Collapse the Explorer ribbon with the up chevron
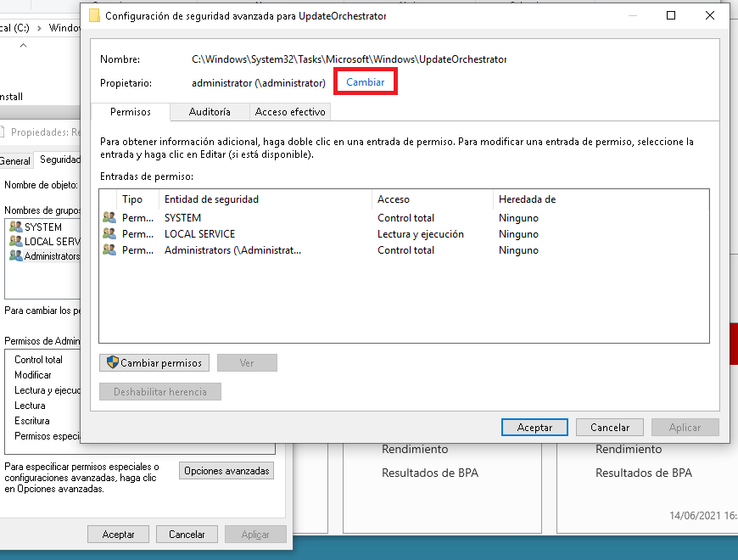Image resolution: width=738 pixels, height=560 pixels. 23,46
